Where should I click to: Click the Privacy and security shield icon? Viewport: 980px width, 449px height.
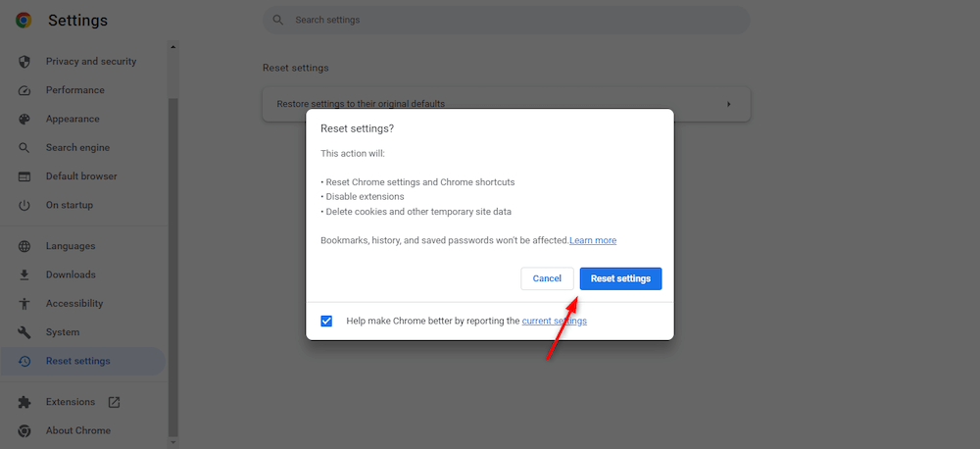coord(24,62)
